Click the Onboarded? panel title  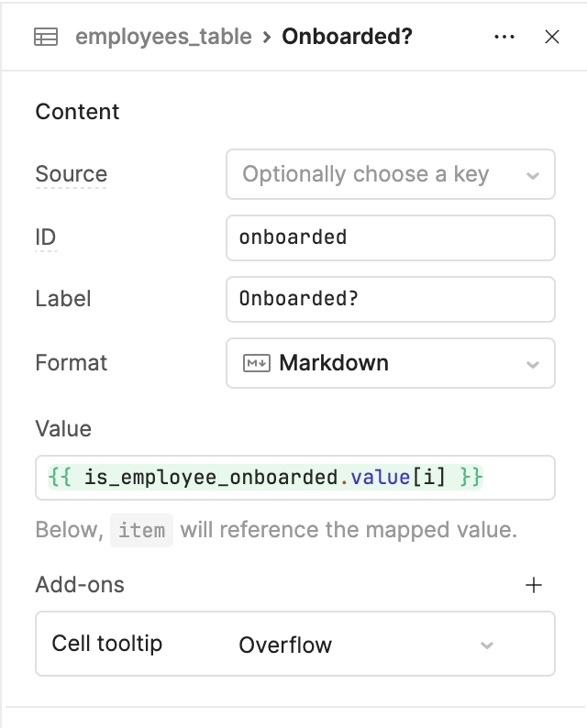tap(347, 37)
